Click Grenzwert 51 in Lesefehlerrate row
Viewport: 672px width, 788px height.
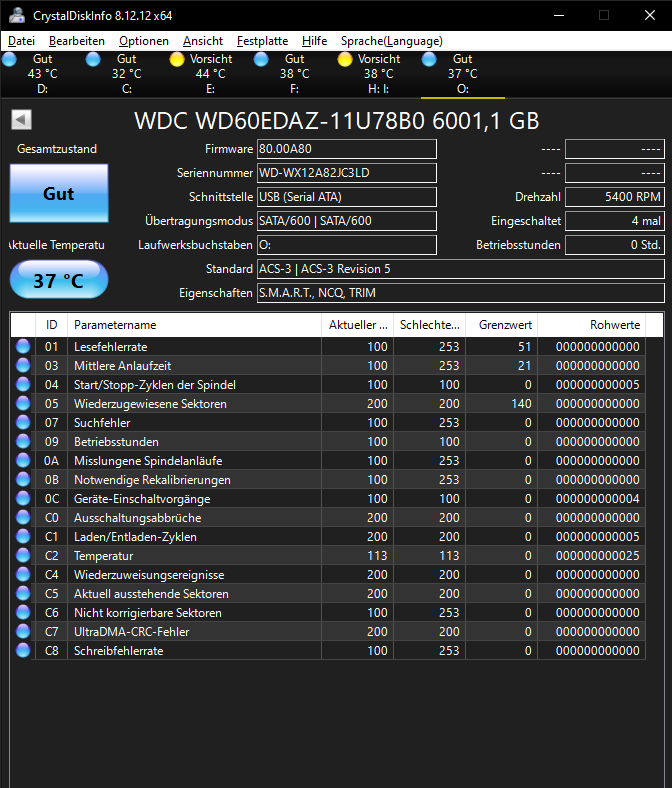pyautogui.click(x=524, y=346)
